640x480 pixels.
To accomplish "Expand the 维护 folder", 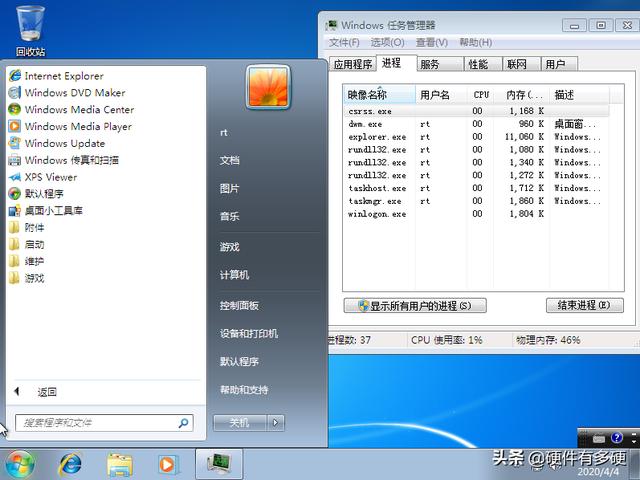I will [27, 261].
